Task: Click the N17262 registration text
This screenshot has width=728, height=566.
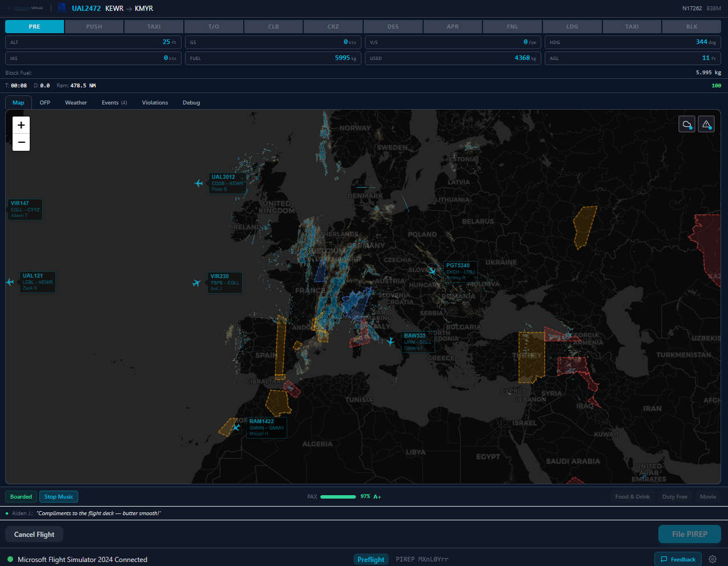Action: coord(692,9)
